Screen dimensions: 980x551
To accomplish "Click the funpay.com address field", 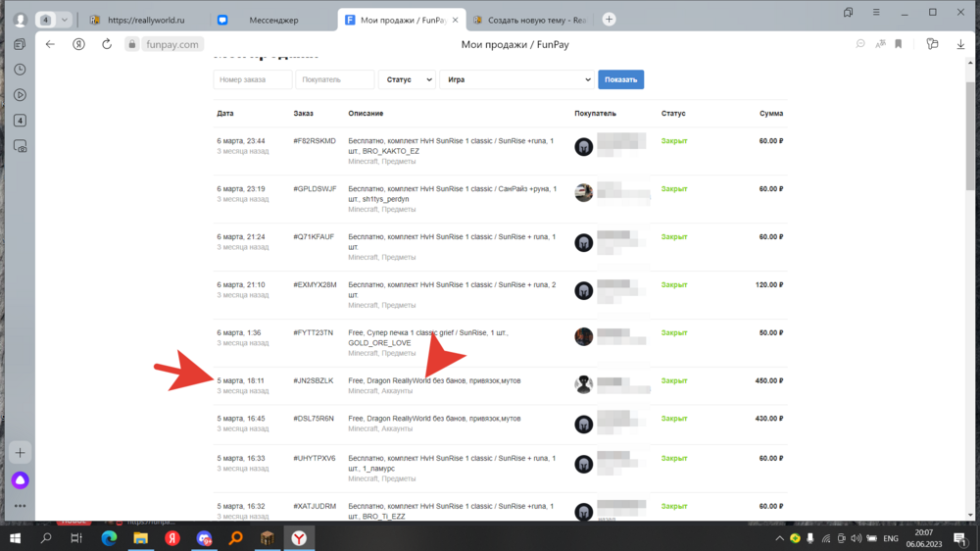I will point(171,44).
